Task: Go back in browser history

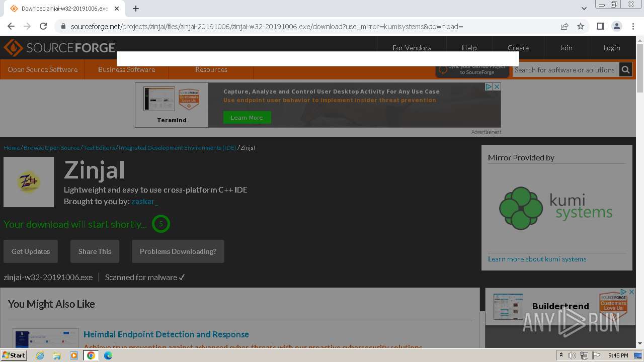Action: (x=11, y=26)
